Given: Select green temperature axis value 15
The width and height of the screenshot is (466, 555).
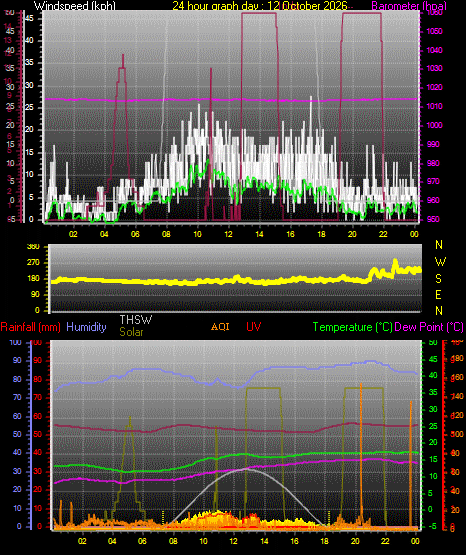Looking at the screenshot, I should pyautogui.click(x=433, y=459).
